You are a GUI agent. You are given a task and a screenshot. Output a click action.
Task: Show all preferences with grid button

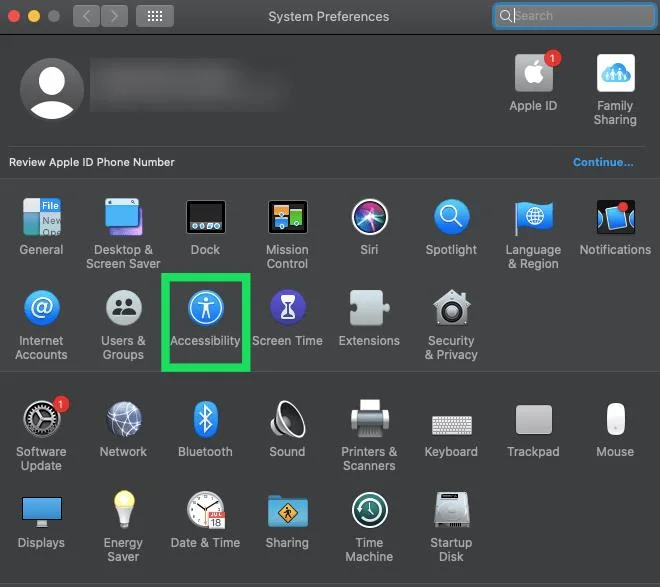tap(154, 16)
